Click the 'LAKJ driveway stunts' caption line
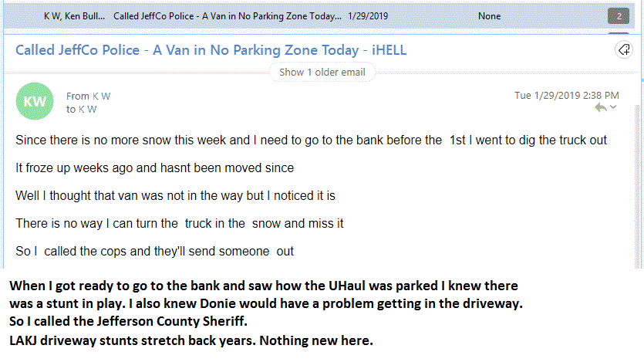Viewport: 644px width, 362px height. tap(191, 340)
